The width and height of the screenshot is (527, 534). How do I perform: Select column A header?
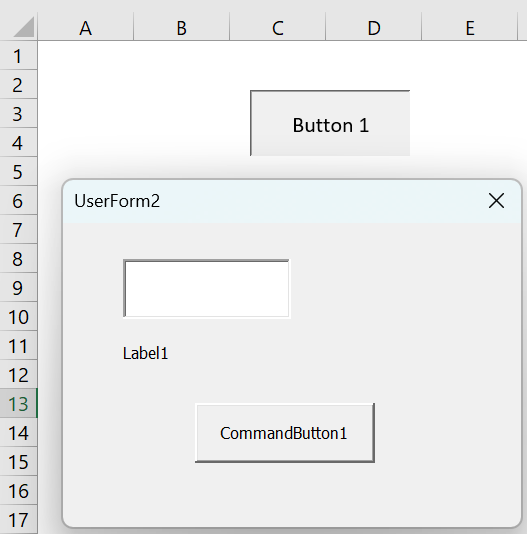pyautogui.click(x=86, y=27)
